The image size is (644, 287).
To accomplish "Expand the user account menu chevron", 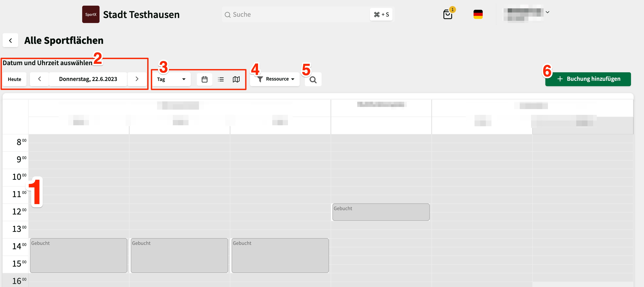I will tap(547, 12).
